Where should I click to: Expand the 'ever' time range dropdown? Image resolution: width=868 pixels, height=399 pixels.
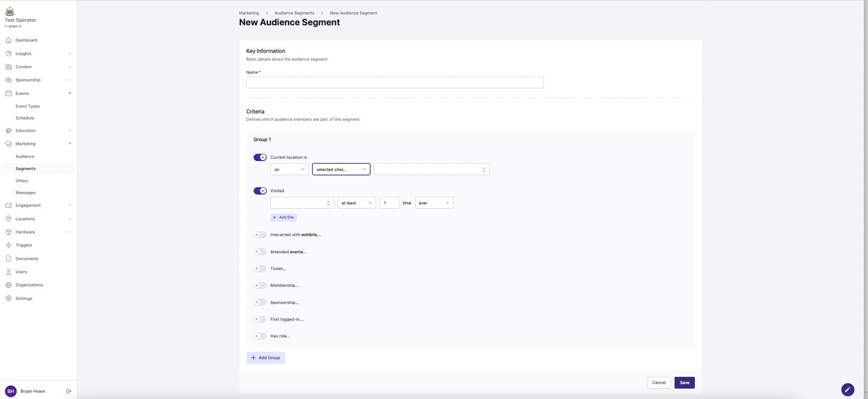[x=434, y=203]
